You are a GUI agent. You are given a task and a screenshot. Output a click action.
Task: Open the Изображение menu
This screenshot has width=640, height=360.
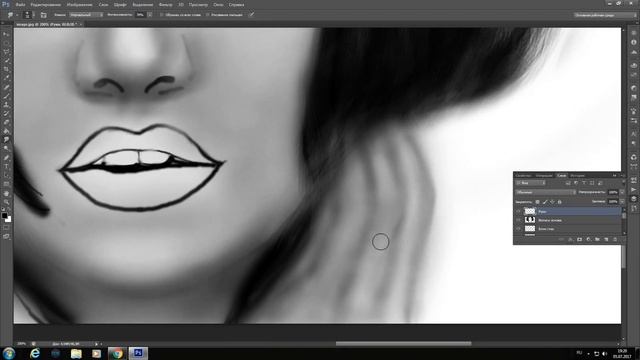tap(80, 5)
